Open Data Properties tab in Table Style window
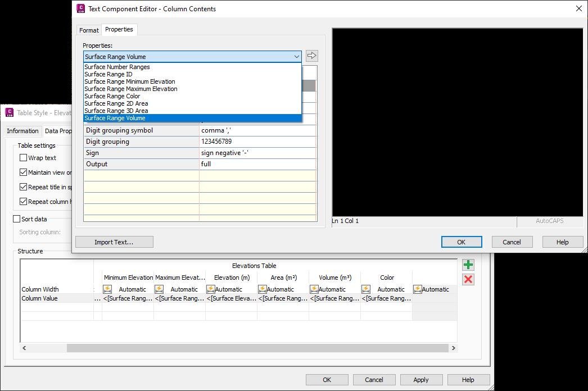The image size is (588, 391). pyautogui.click(x=58, y=131)
